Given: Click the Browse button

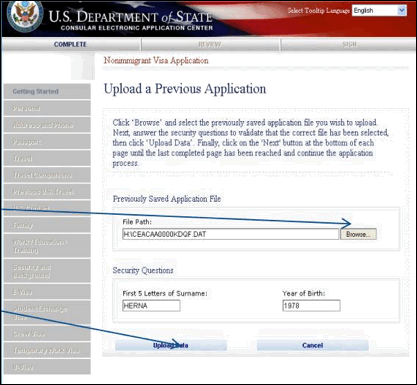Looking at the screenshot, I should tap(358, 234).
